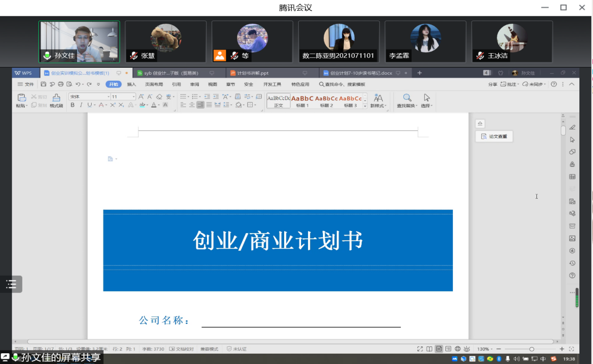593x364 pixels.
Task: Toggle center alignment for paragraph
Action: click(x=192, y=105)
